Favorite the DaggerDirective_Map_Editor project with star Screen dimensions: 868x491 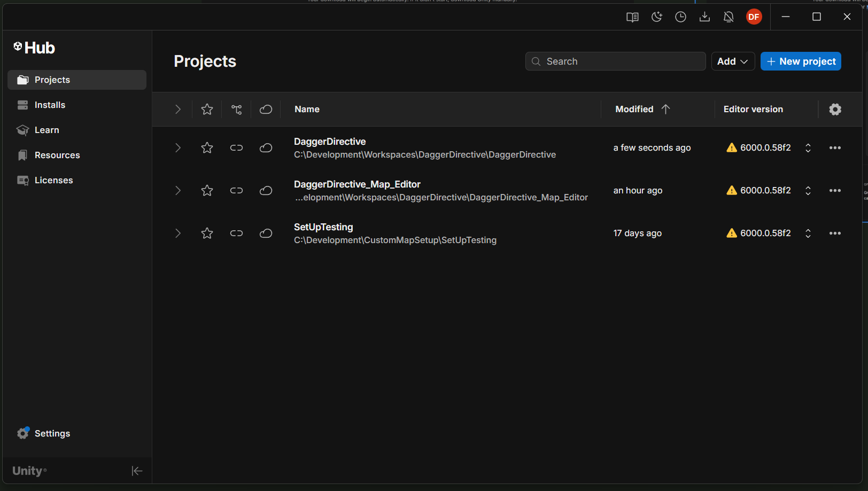(x=207, y=191)
